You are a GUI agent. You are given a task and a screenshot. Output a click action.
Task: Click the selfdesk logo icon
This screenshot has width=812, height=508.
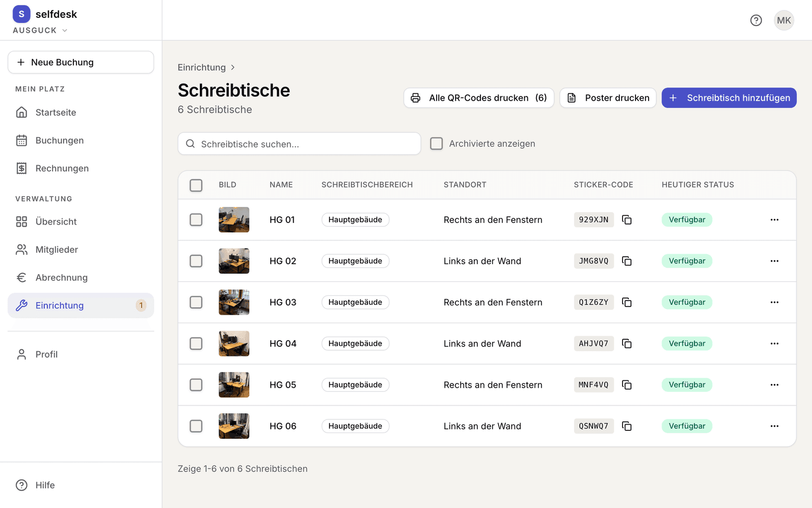click(21, 14)
